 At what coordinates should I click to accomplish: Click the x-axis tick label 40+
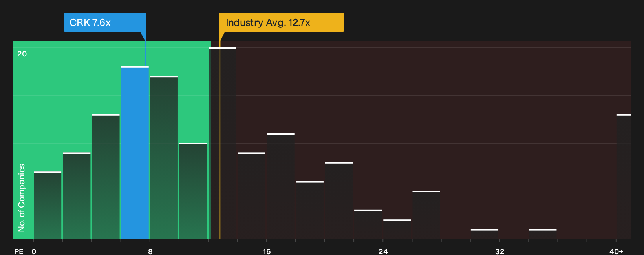click(617, 251)
